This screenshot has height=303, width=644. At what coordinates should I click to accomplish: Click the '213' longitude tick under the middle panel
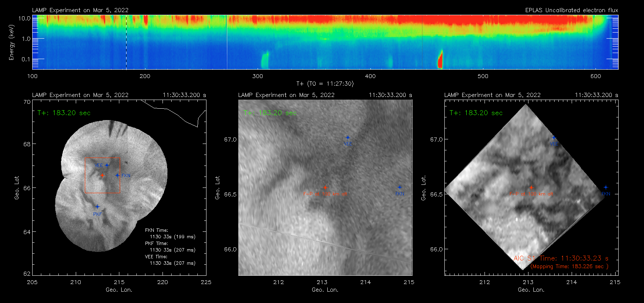[x=322, y=282]
